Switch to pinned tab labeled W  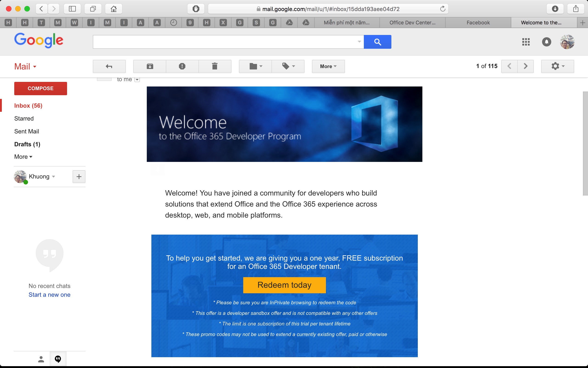point(74,23)
